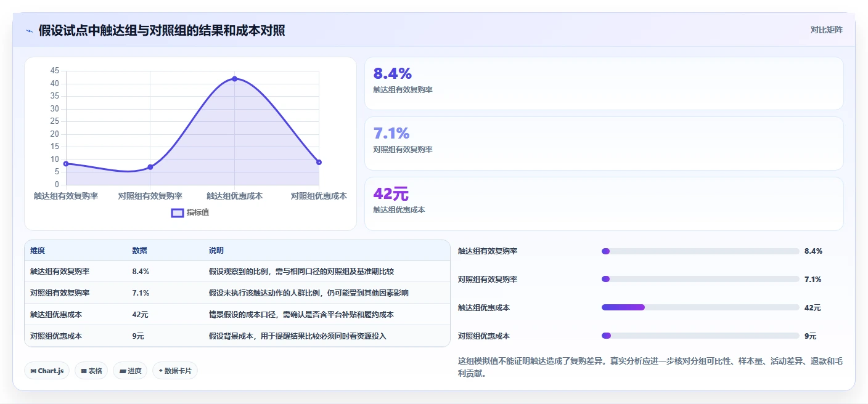Click the 对照组优惠成本 x-axis label on the chart
This screenshot has width=868, height=404.
[319, 196]
